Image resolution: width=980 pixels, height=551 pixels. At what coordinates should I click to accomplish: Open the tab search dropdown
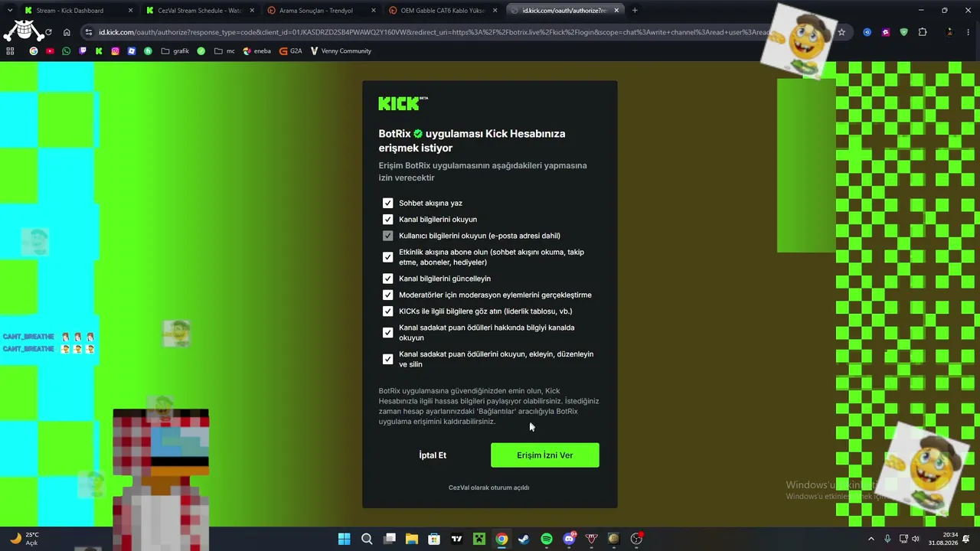coord(9,11)
